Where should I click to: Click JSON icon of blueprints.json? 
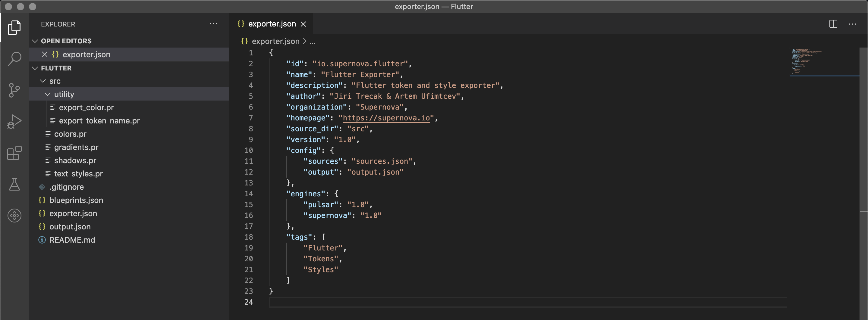pyautogui.click(x=42, y=200)
